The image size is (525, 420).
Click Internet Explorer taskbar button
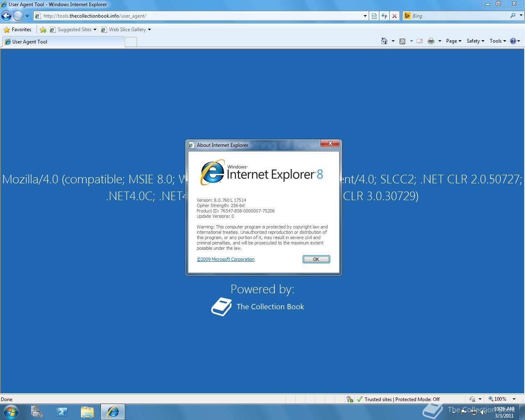(x=113, y=412)
